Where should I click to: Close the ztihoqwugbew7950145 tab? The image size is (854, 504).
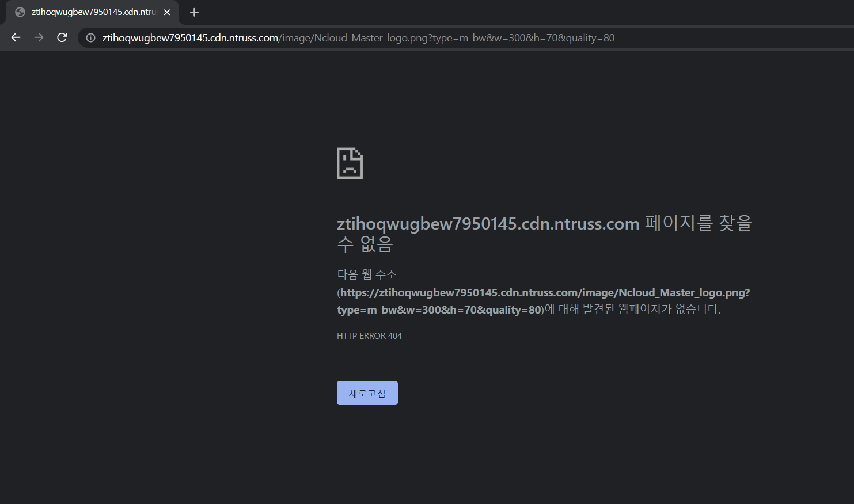click(166, 12)
